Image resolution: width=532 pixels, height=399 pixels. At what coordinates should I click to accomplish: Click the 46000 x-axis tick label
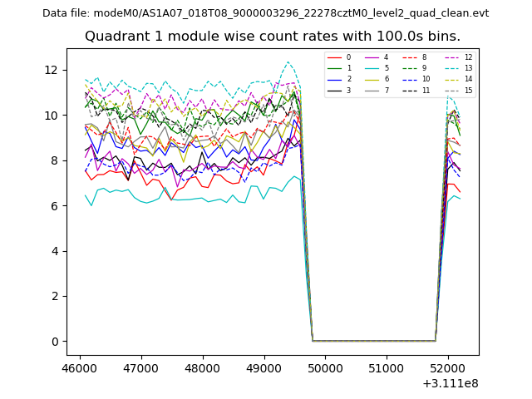pos(80,367)
